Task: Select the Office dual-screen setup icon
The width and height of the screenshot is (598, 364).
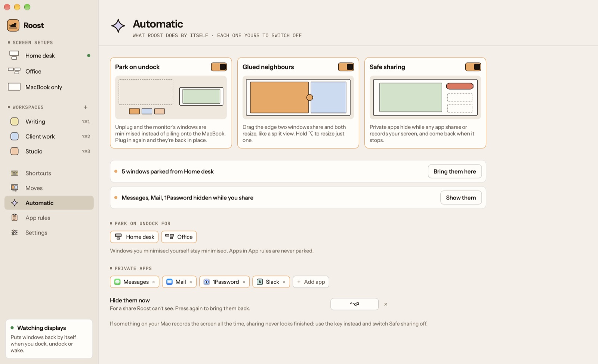Action: click(14, 71)
